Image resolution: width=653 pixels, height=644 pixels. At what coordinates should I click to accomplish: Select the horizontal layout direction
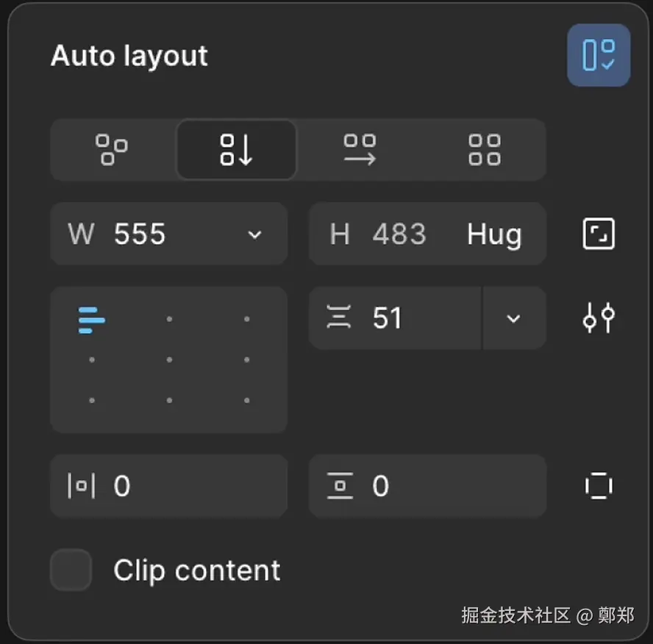pyautogui.click(x=360, y=149)
